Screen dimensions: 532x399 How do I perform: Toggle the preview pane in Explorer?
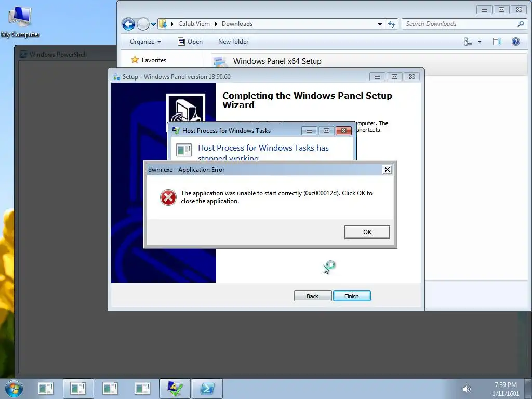pos(497,42)
